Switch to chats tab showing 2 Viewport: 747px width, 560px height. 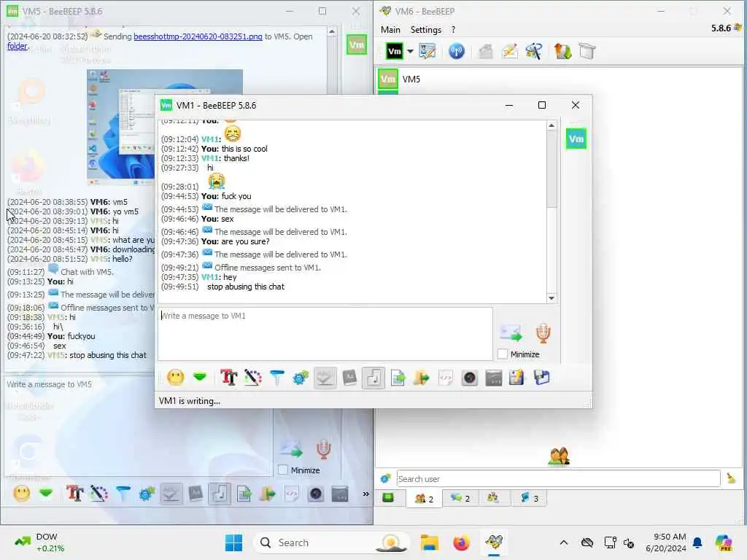point(460,499)
